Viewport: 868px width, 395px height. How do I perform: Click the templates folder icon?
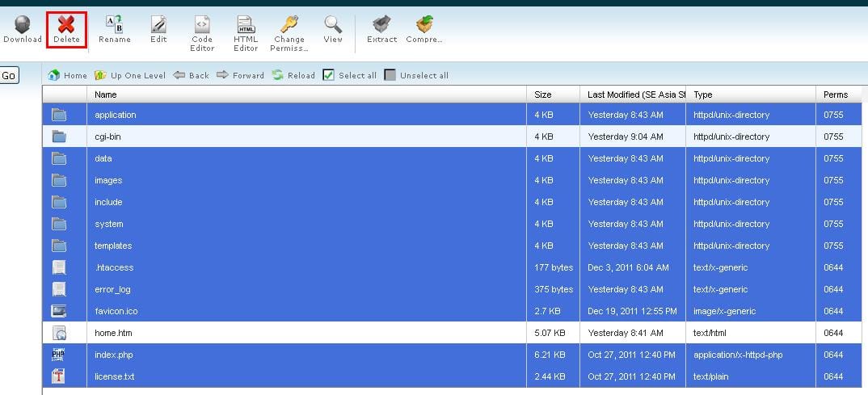pos(59,246)
